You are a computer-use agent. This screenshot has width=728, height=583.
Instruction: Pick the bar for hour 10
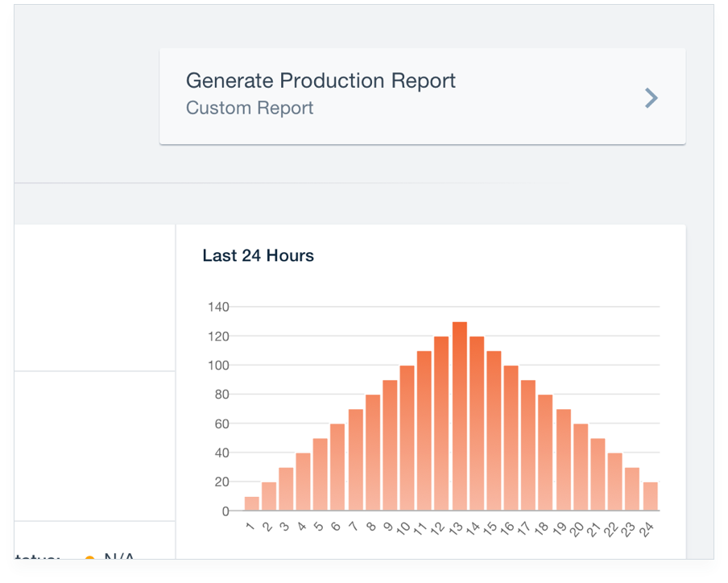click(407, 438)
